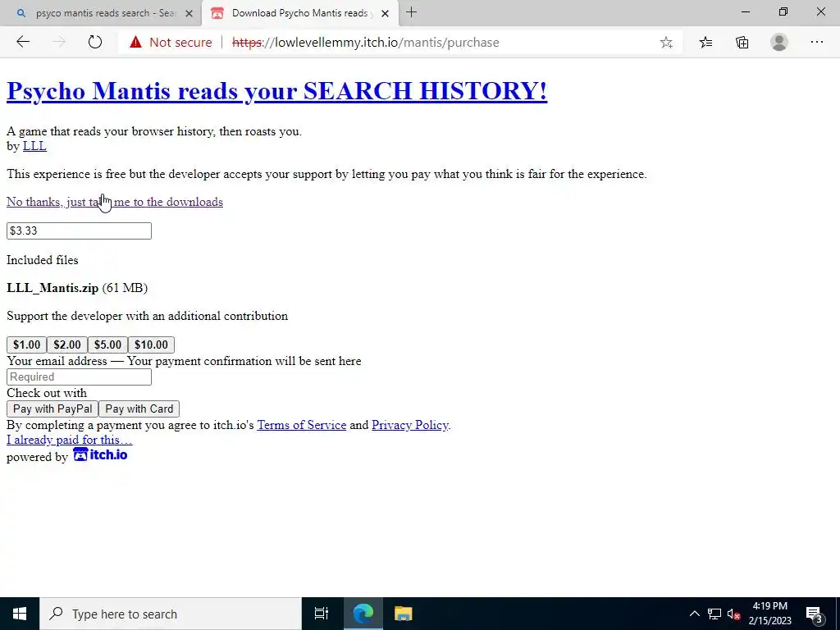Click the itch.io logo link
The image size is (840, 630).
click(x=100, y=454)
